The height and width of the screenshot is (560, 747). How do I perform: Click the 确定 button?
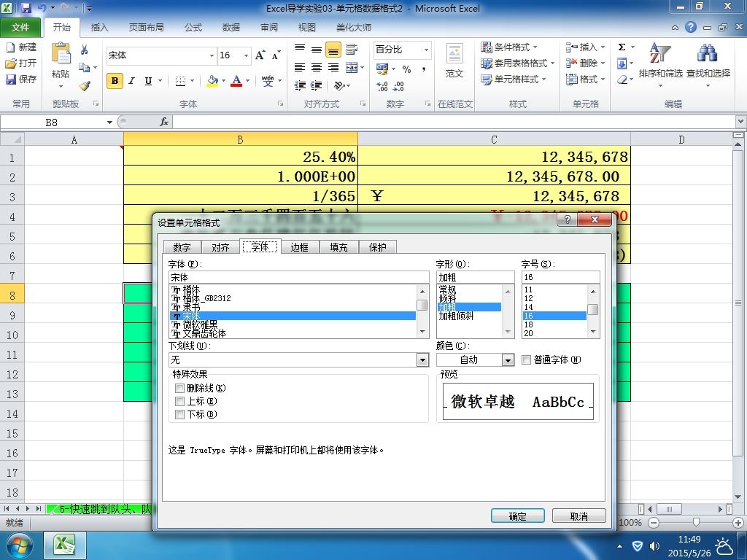pyautogui.click(x=517, y=516)
